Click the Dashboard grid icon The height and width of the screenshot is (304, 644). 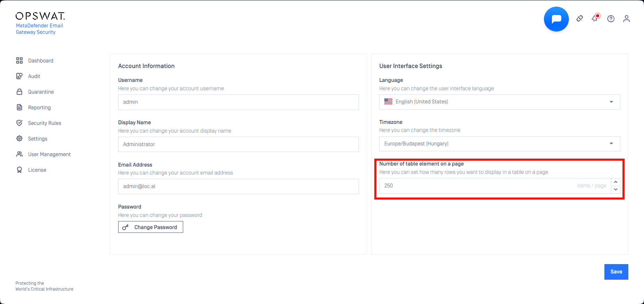(19, 61)
